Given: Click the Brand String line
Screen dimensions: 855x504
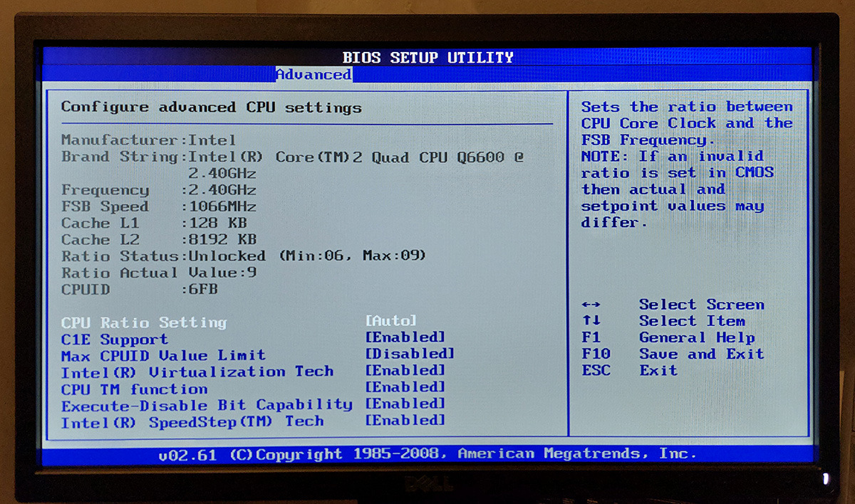Looking at the screenshot, I should click(x=292, y=164).
